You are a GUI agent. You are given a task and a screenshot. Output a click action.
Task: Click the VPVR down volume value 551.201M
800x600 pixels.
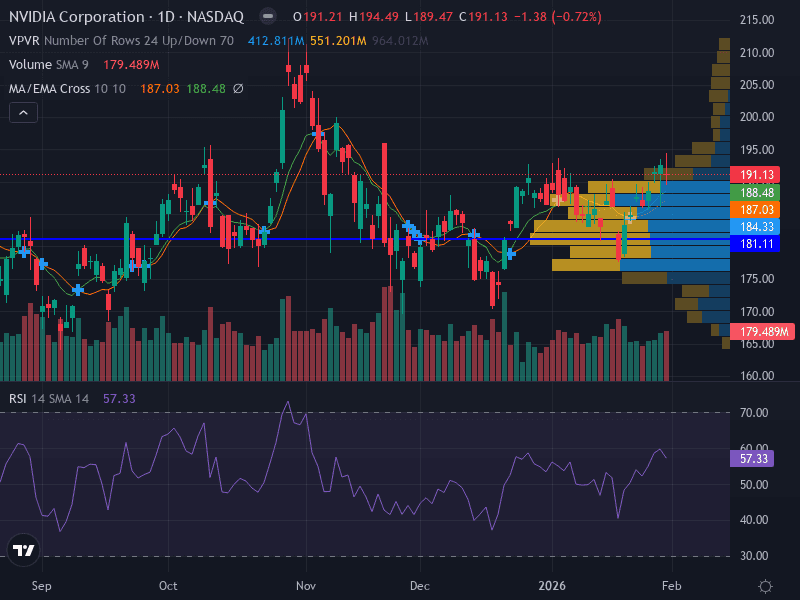tap(338, 41)
